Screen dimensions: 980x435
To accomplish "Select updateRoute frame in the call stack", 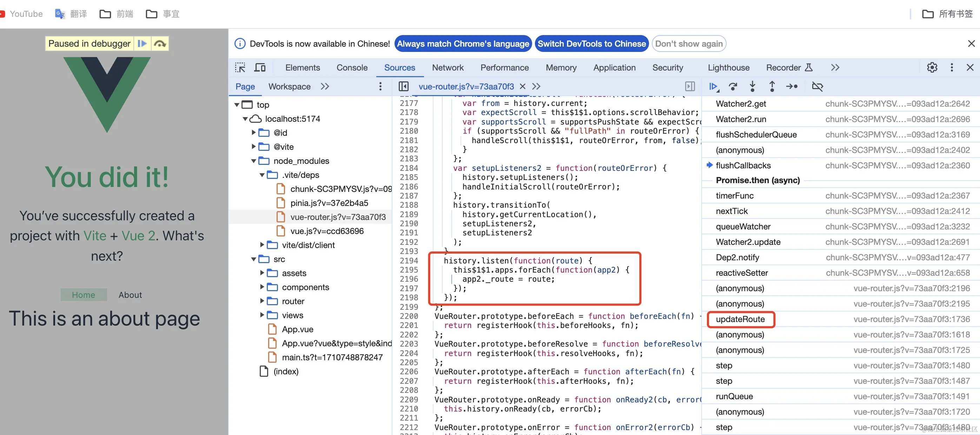I will 740,319.
